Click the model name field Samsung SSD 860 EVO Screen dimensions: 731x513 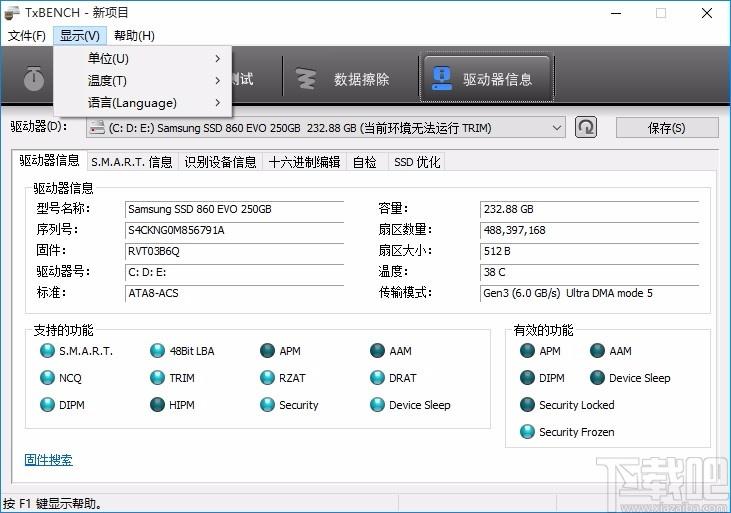pyautogui.click(x=234, y=209)
